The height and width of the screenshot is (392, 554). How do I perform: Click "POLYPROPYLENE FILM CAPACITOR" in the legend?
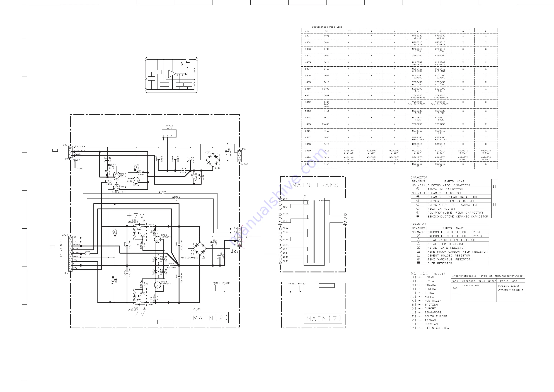tap(455, 212)
